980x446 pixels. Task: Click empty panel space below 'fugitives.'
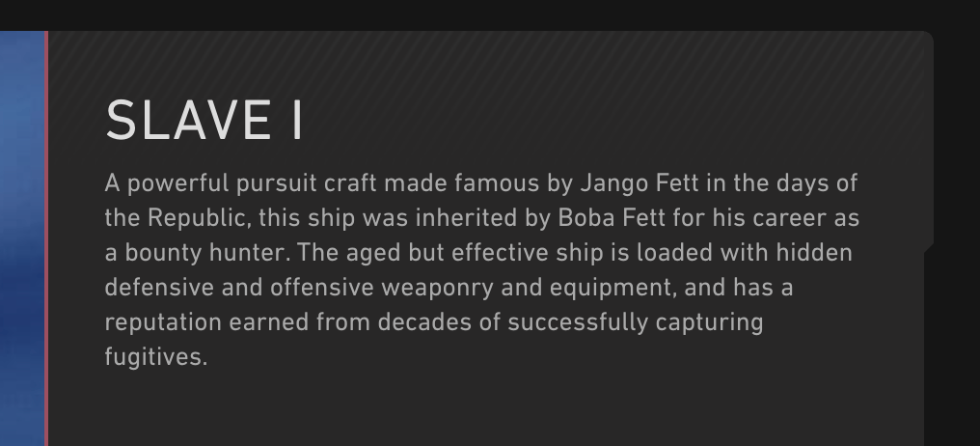(485, 409)
